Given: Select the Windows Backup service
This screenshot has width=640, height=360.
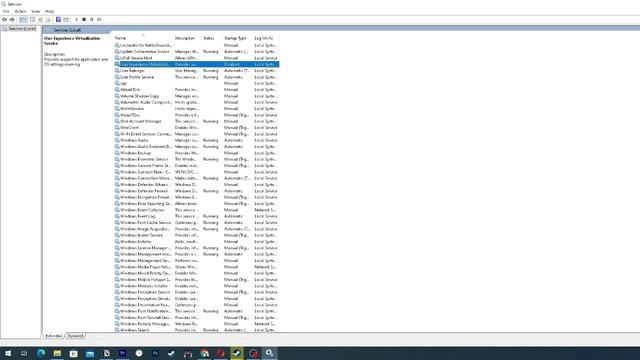Looking at the screenshot, I should pyautogui.click(x=197, y=153).
